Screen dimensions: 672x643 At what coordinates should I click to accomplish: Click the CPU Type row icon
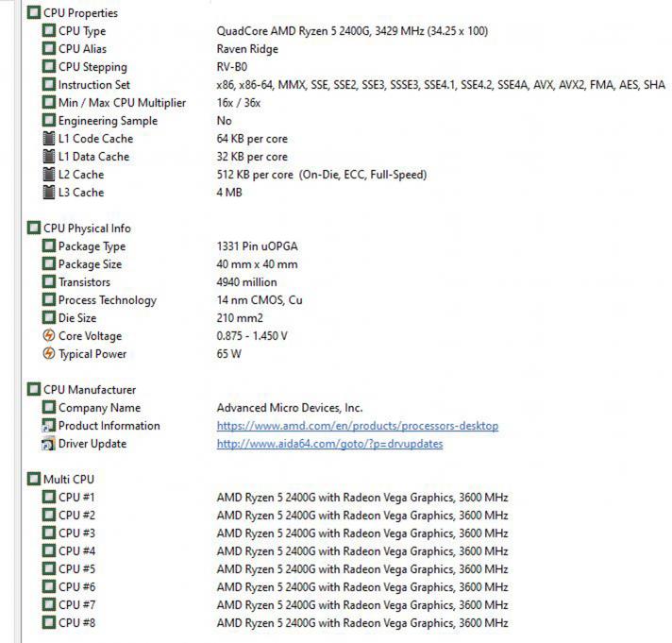pos(49,30)
